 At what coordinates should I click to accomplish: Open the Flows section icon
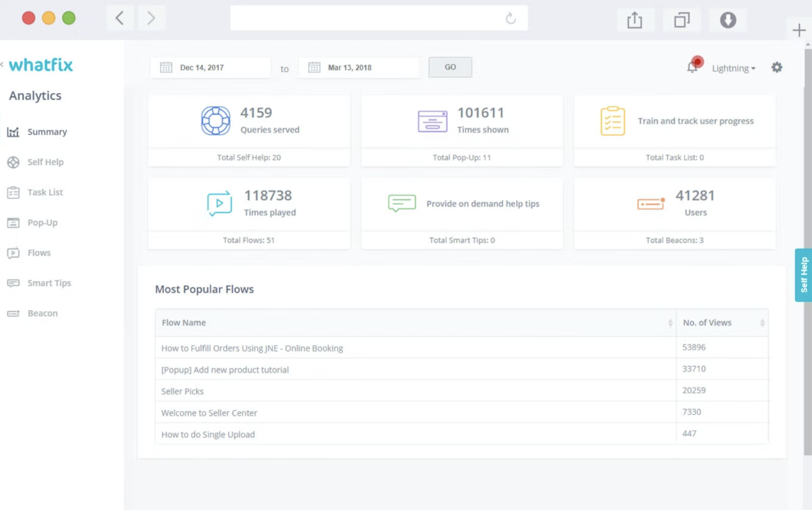point(13,253)
